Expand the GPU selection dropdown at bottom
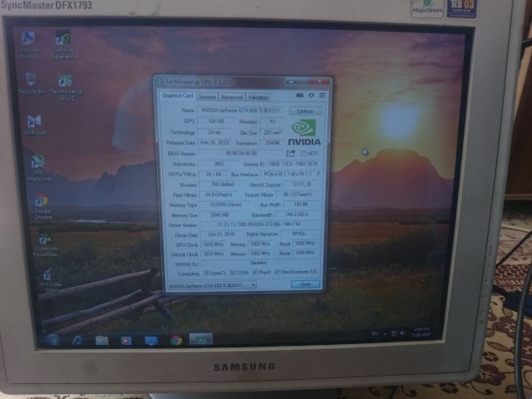The width and height of the screenshot is (532, 399). (252, 284)
